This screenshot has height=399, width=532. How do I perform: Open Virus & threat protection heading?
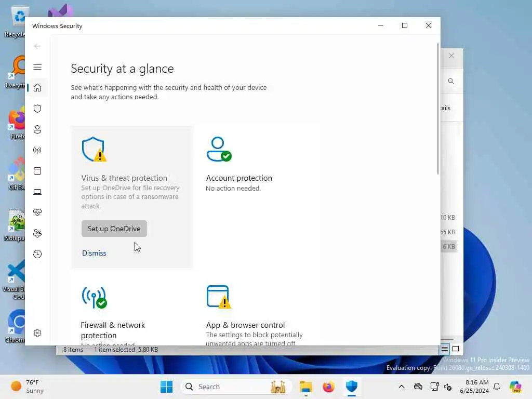124,178
